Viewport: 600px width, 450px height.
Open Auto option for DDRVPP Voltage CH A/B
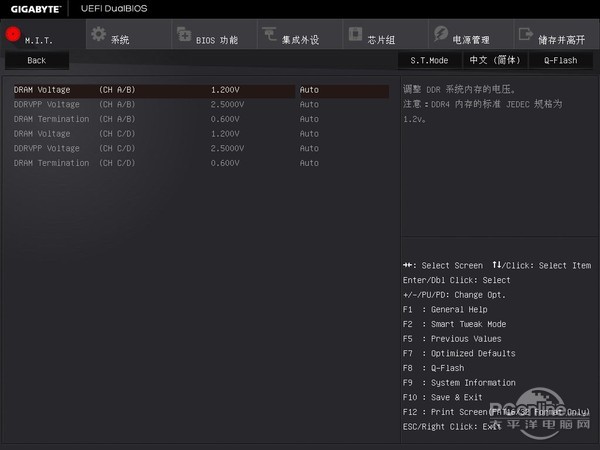coord(309,104)
